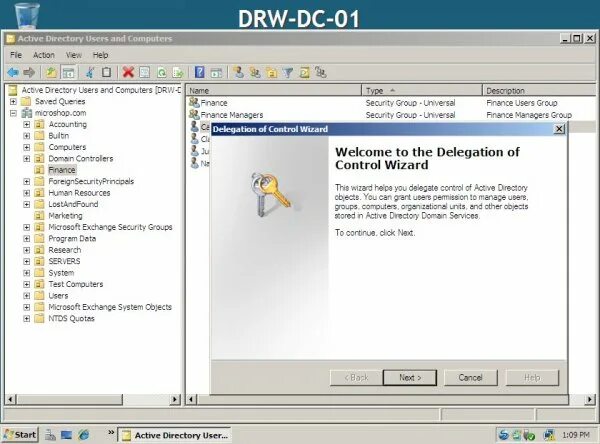Open the Action menu
600x444 pixels.
coord(44,55)
